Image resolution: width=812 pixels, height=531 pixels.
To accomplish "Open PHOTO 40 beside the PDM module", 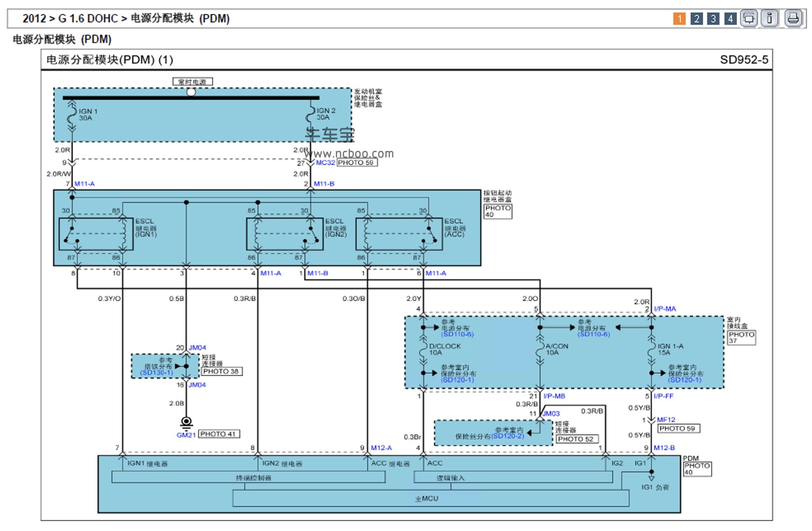I will pyautogui.click(x=697, y=469).
